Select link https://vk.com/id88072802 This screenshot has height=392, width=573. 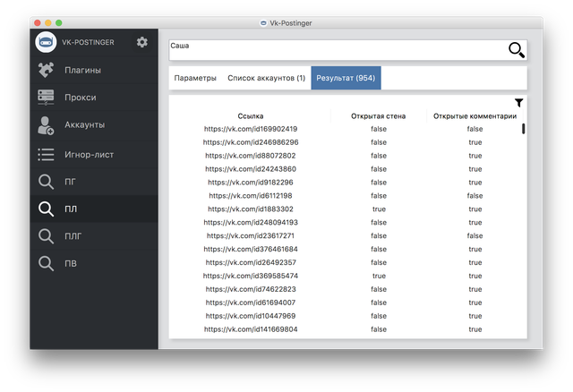(x=251, y=156)
